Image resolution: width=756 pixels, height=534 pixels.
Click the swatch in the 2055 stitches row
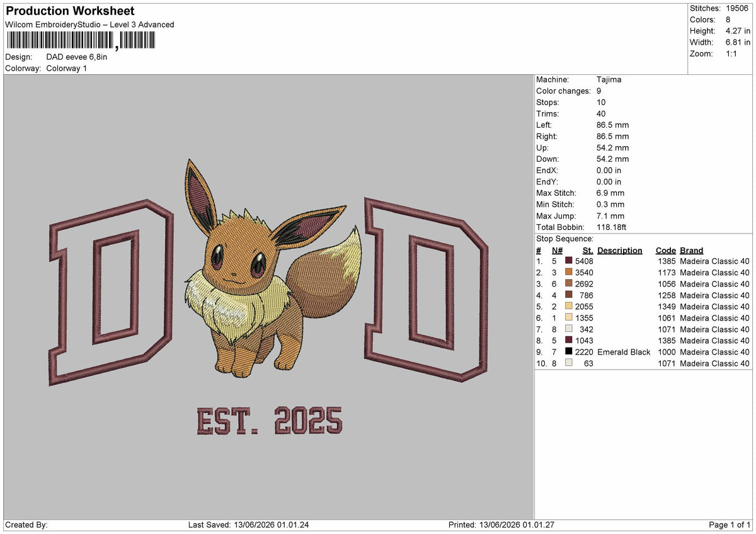569,307
